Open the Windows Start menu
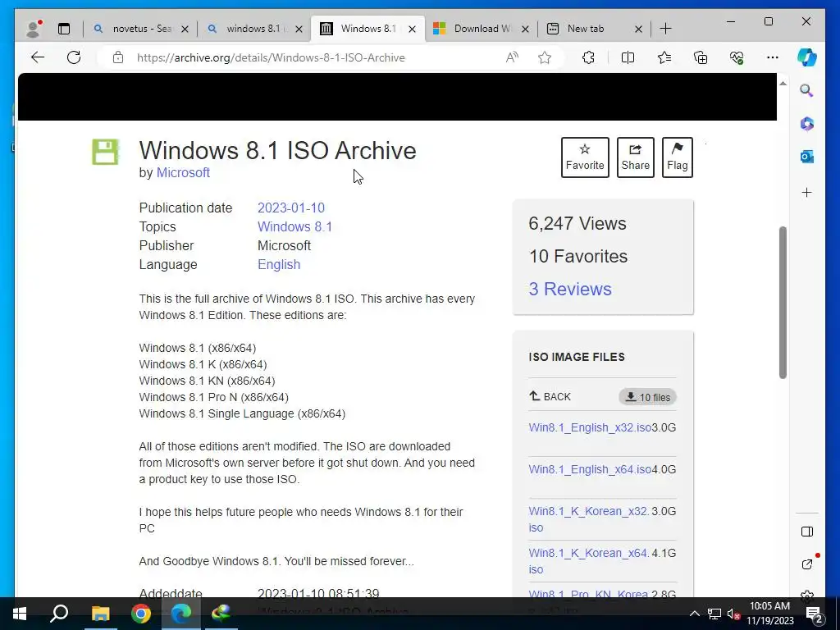This screenshot has height=630, width=840. [x=20, y=614]
